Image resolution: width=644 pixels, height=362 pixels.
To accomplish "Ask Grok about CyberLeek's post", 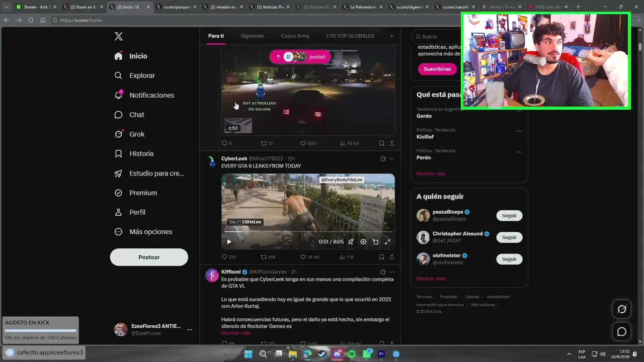I will tap(383, 159).
